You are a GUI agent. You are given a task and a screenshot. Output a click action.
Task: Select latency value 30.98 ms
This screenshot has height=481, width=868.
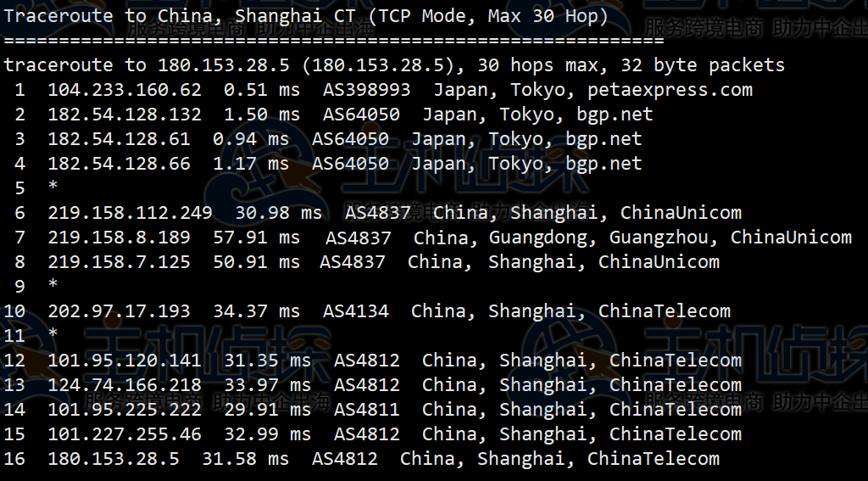click(x=278, y=213)
